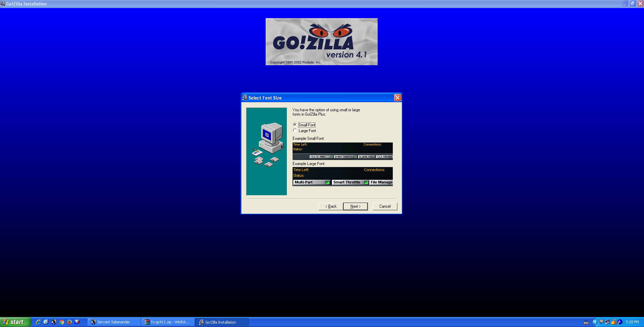Click the installer icon in dialog title bar
The image size is (644, 327).
(x=244, y=98)
